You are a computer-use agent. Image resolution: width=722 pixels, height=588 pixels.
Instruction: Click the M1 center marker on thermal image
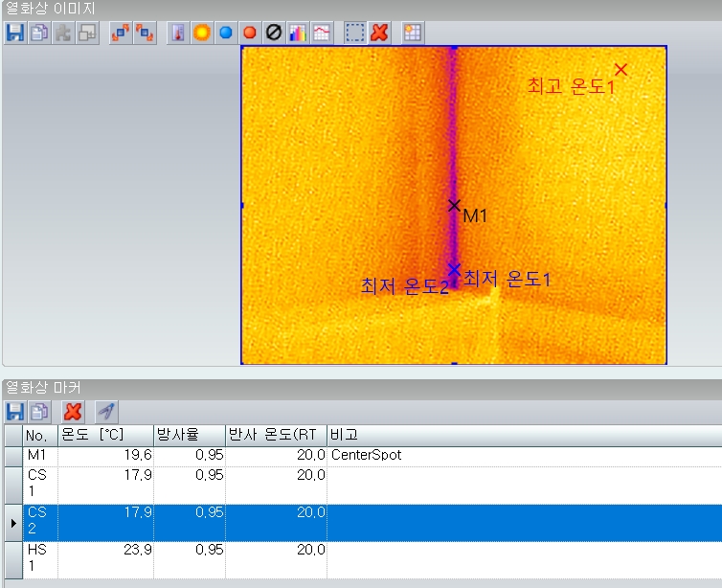tap(455, 205)
